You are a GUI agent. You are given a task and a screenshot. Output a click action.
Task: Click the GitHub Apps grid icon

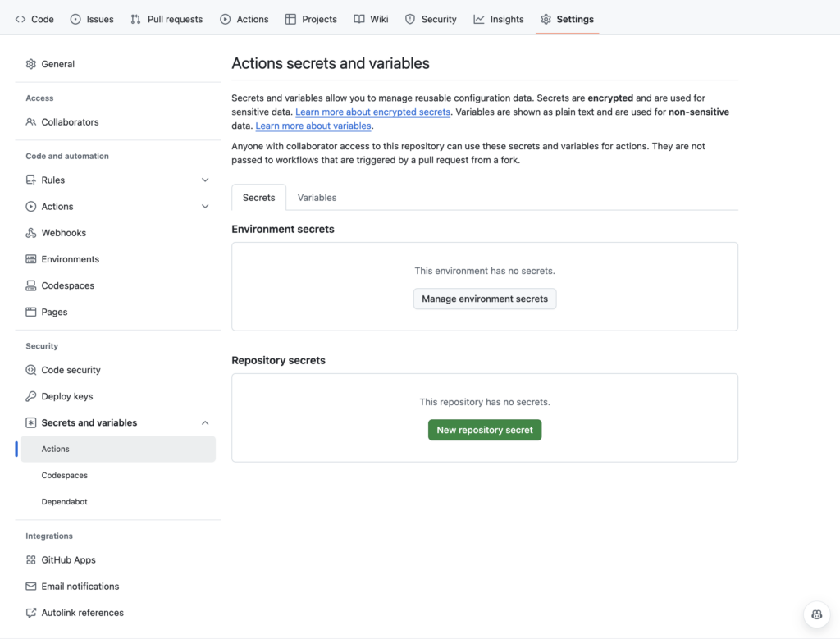click(31, 559)
